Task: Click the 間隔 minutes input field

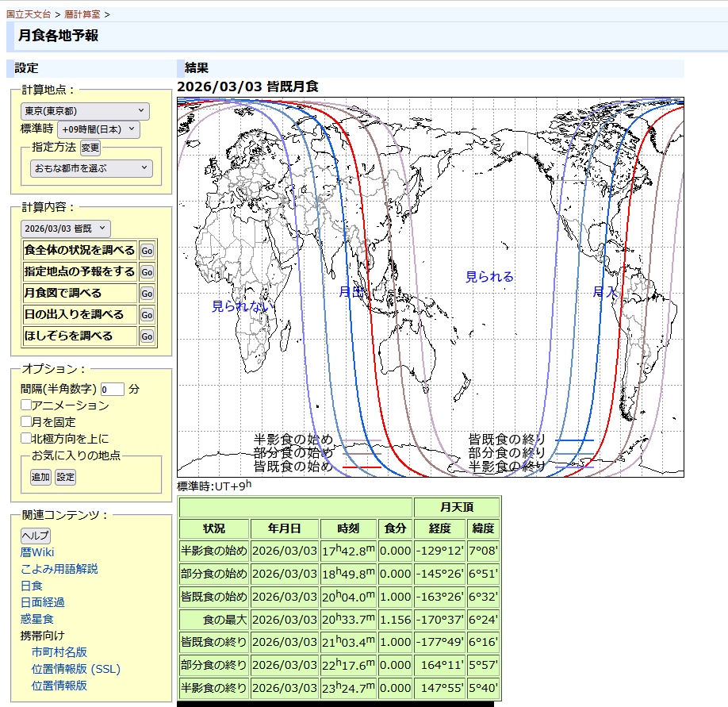Action: [113, 389]
